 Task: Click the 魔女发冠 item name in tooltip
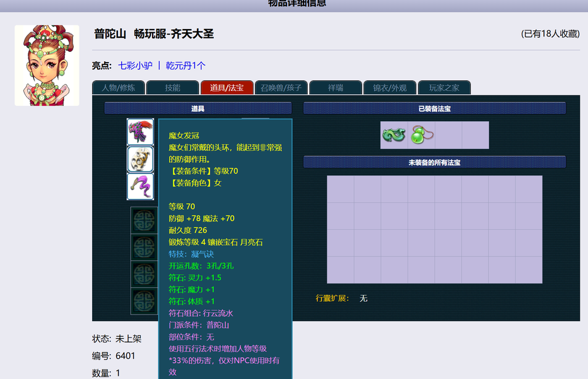tap(184, 136)
